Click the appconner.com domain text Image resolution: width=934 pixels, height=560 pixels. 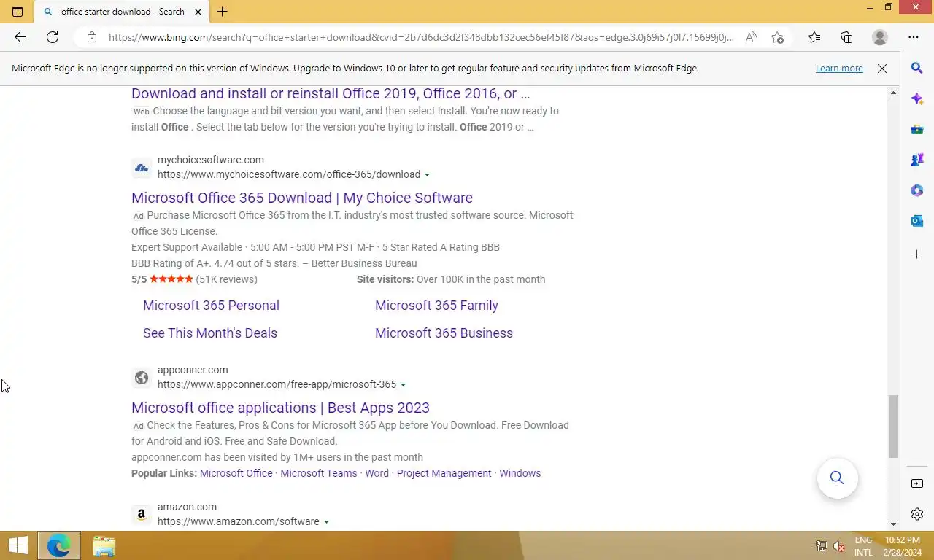[x=193, y=370]
